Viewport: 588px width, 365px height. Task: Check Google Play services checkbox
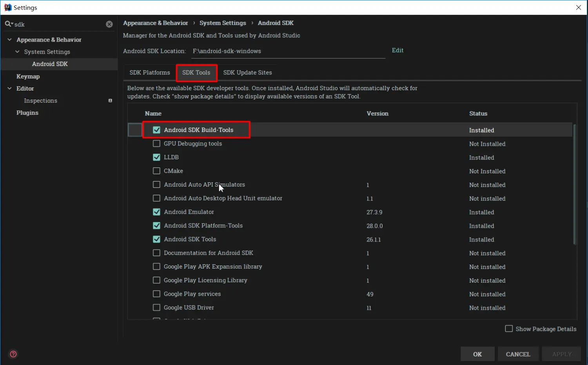156,294
